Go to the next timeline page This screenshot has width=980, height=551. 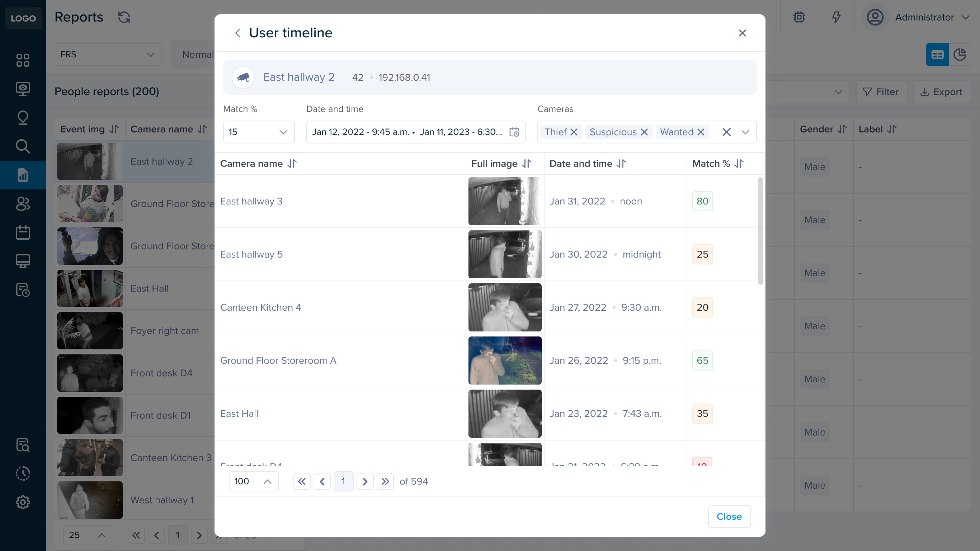coord(365,481)
